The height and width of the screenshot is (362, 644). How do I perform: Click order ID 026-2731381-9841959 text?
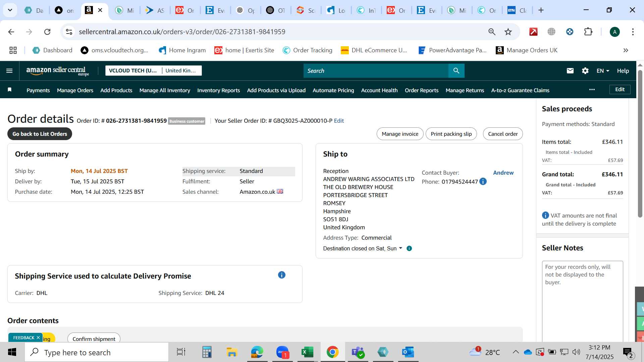point(136,121)
